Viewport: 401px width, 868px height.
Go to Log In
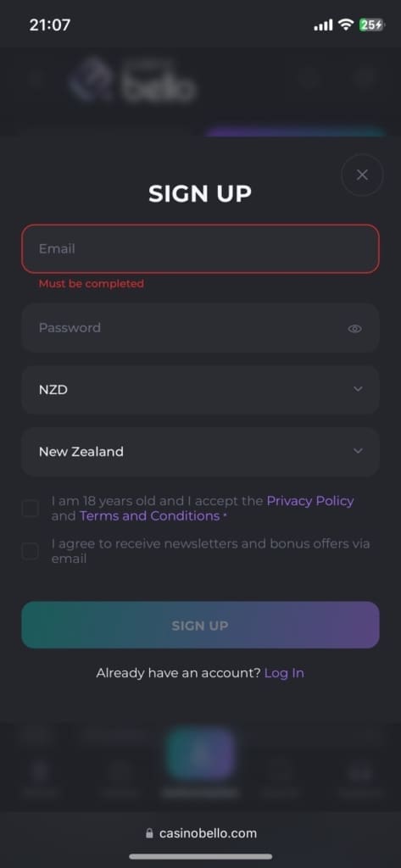pos(284,673)
